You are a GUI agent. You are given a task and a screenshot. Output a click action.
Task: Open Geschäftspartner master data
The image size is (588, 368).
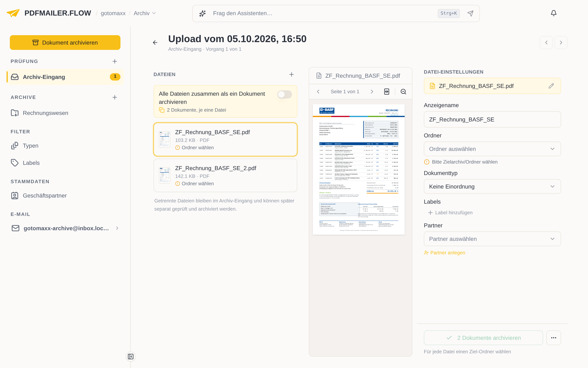65,195
